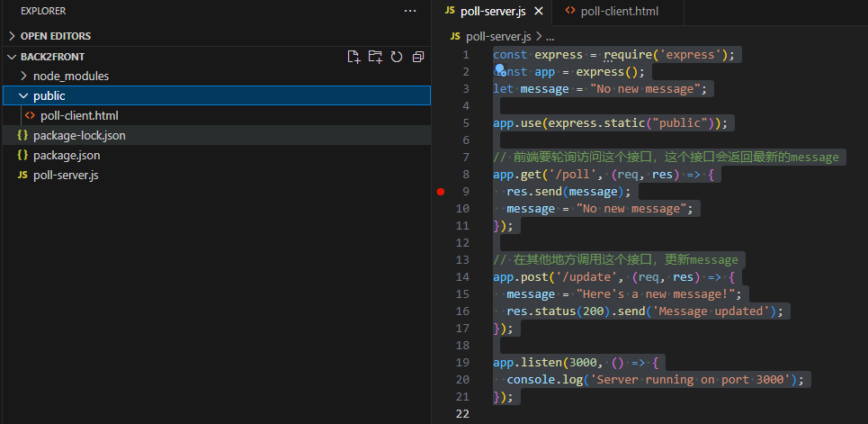
Task: Click the "No new message" string on line 3
Action: tap(645, 89)
